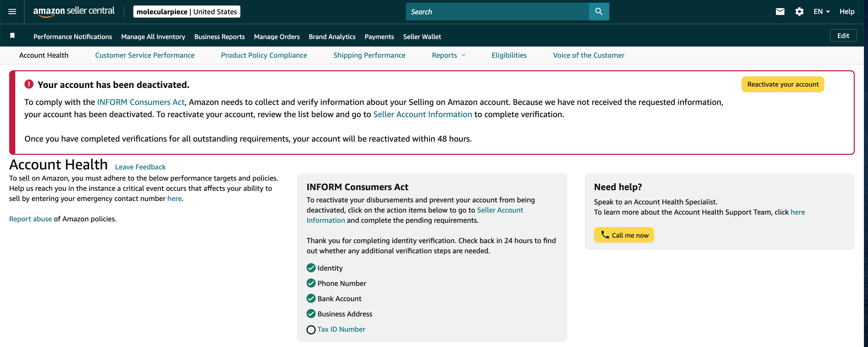868x347 pixels.
Task: Click the 'Bank Account' requirement text
Action: [339, 298]
